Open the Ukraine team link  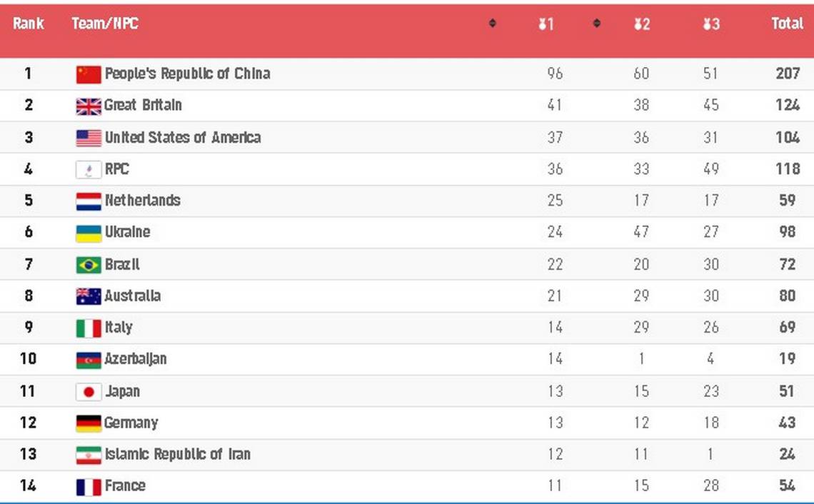[127, 232]
